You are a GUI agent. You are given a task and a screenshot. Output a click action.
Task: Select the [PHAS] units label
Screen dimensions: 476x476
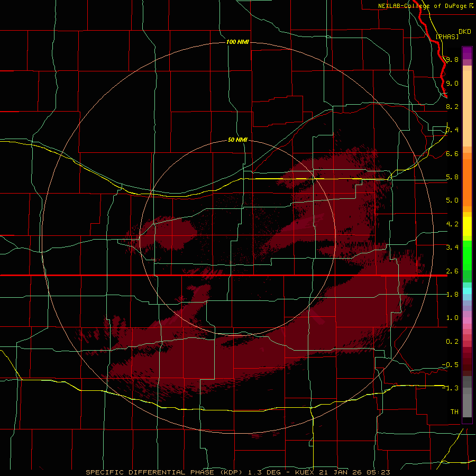[447, 36]
